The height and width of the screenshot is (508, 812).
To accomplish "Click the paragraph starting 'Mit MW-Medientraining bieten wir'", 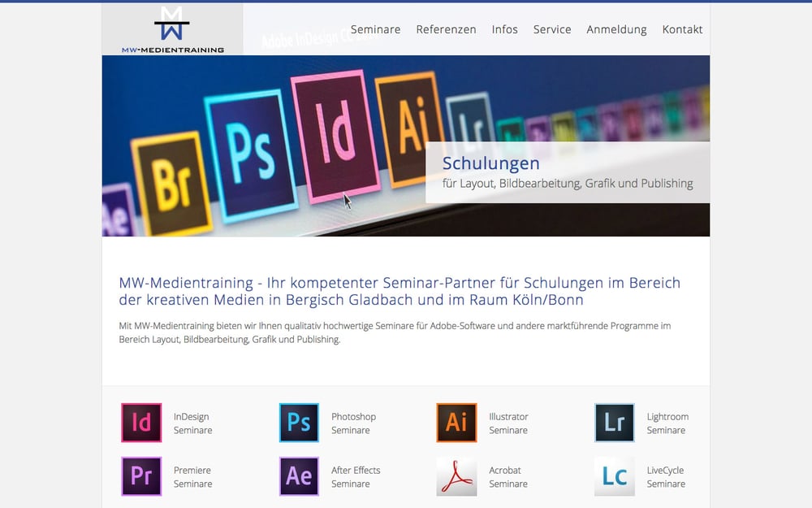I will (395, 332).
